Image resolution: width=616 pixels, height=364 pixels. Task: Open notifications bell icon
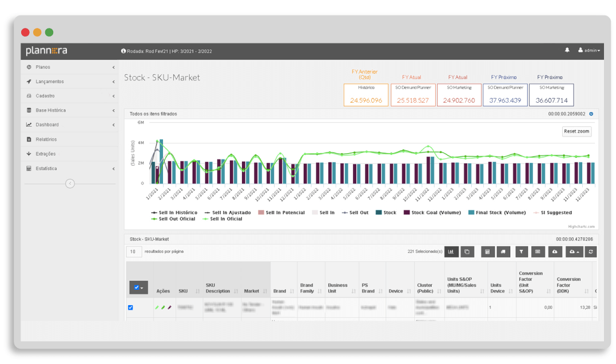[567, 50]
